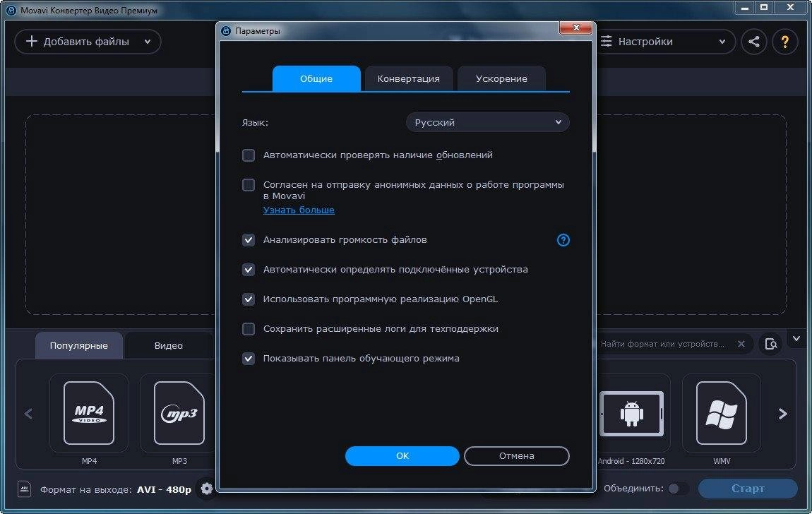Uncheck Анализировать громкость файлов
The image size is (812, 514).
pos(249,239)
